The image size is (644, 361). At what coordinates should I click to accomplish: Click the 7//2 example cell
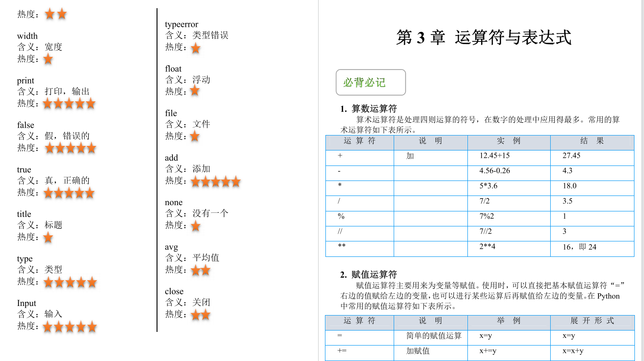(x=509, y=234)
